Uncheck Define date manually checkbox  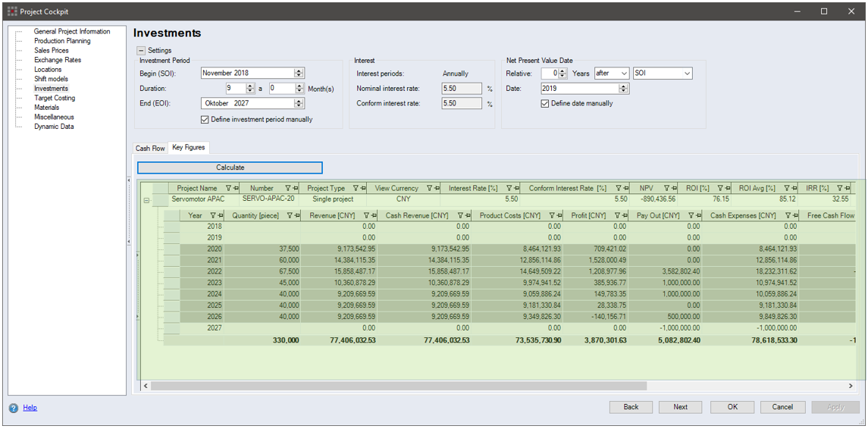pyautogui.click(x=544, y=103)
